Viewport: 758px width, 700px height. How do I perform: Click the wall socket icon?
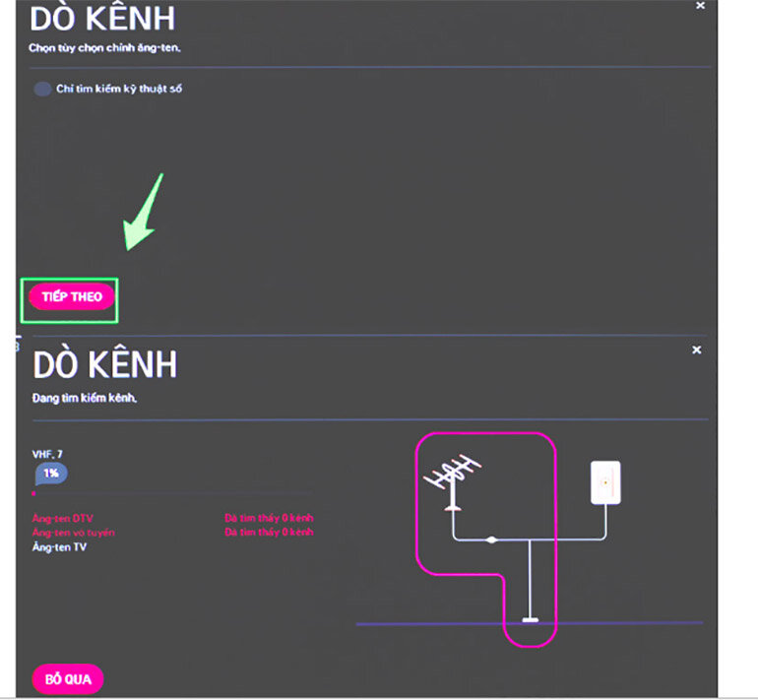[x=605, y=482]
